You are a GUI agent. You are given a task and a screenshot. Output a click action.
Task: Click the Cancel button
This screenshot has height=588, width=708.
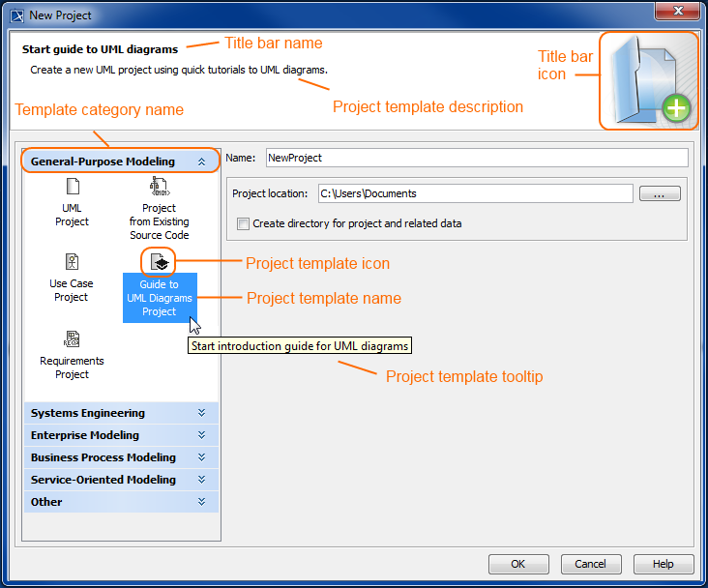tap(591, 564)
